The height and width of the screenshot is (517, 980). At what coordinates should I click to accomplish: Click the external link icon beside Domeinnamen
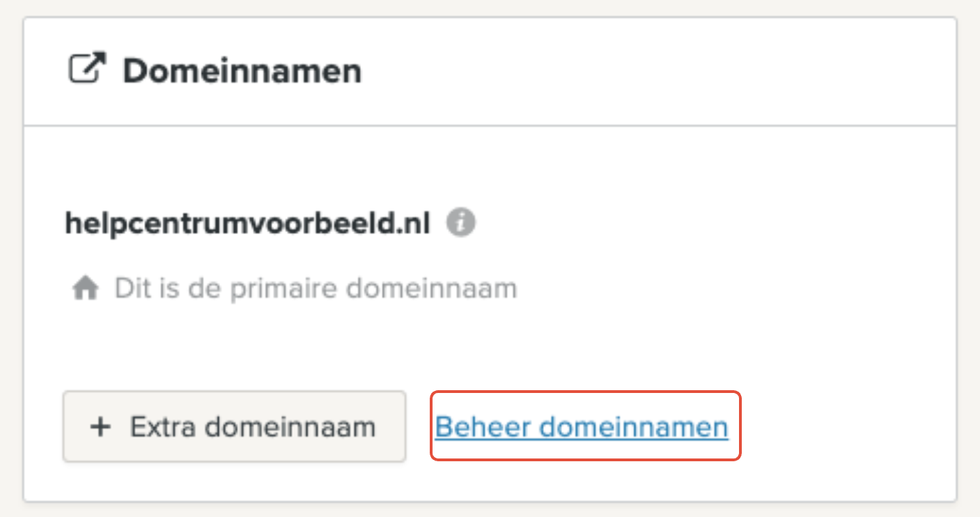(x=87, y=69)
